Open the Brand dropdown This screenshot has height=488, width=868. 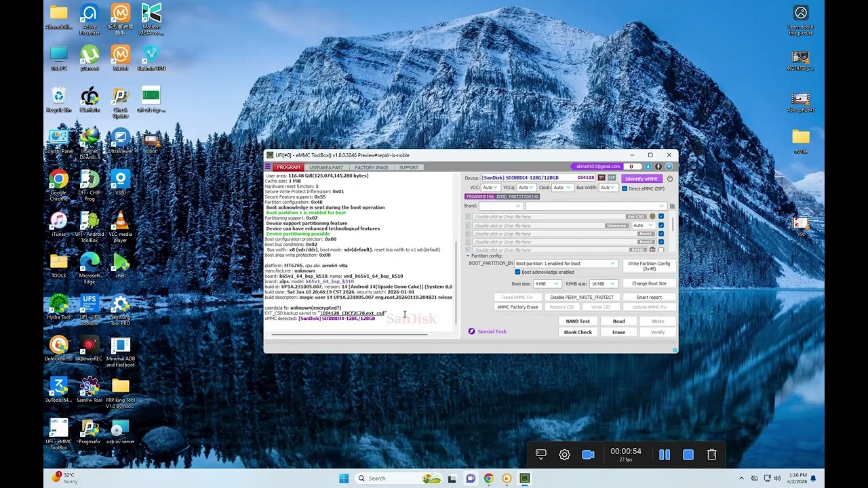(x=501, y=206)
